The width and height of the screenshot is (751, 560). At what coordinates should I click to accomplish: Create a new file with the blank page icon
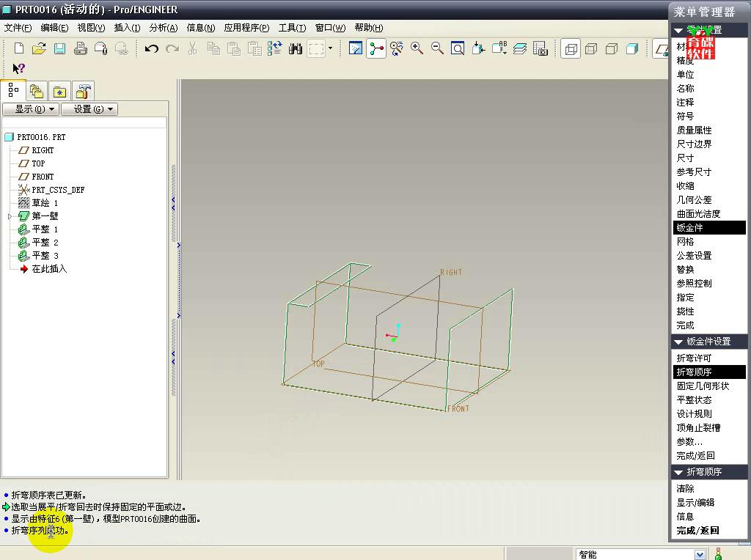[x=19, y=48]
